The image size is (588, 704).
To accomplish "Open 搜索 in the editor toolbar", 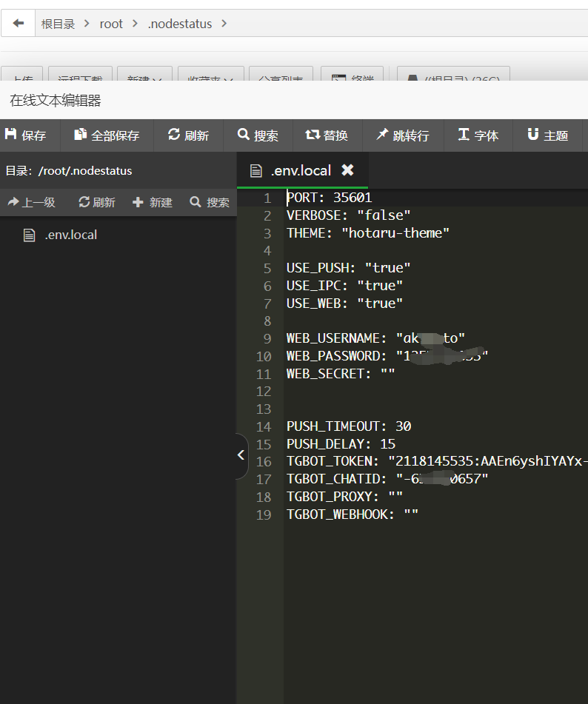I will click(258, 135).
